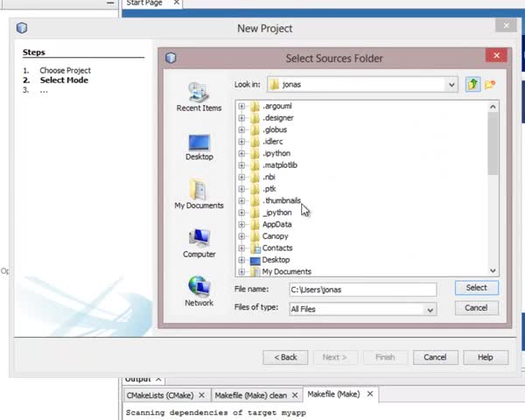Screen dimensions: 525x420
Task: Expand the .thumbnails folder
Action: pos(241,200)
